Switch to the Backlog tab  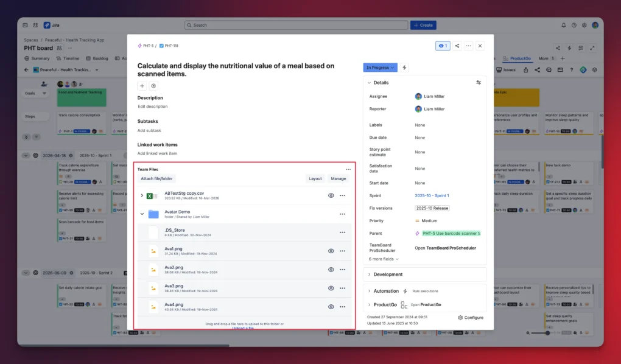tap(97, 58)
